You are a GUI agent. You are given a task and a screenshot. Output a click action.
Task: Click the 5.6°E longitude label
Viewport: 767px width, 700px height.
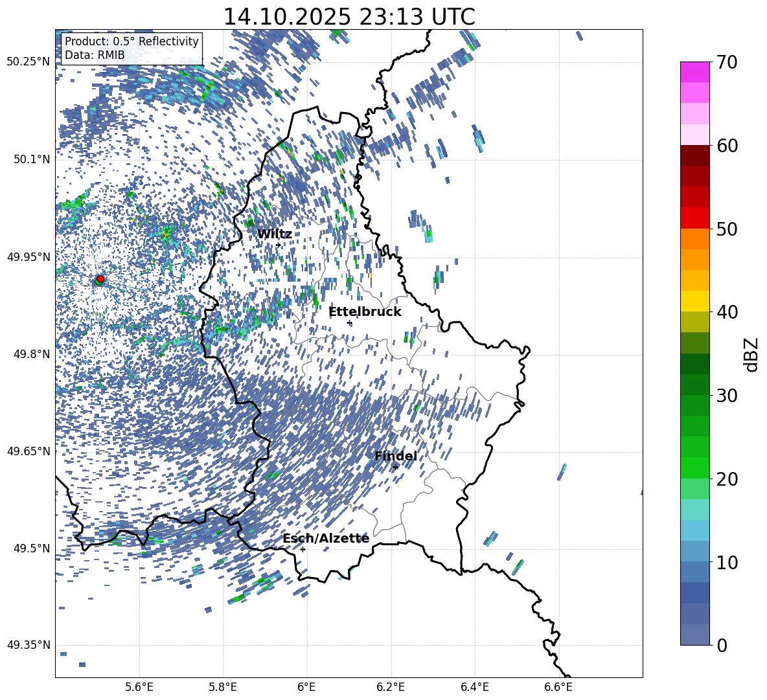pyautogui.click(x=139, y=687)
